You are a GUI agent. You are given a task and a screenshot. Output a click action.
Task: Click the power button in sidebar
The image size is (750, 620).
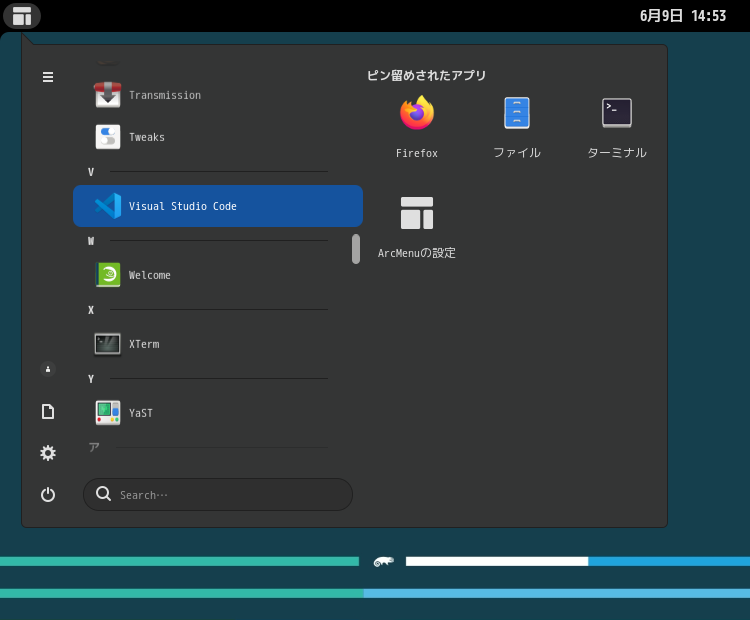point(48,495)
